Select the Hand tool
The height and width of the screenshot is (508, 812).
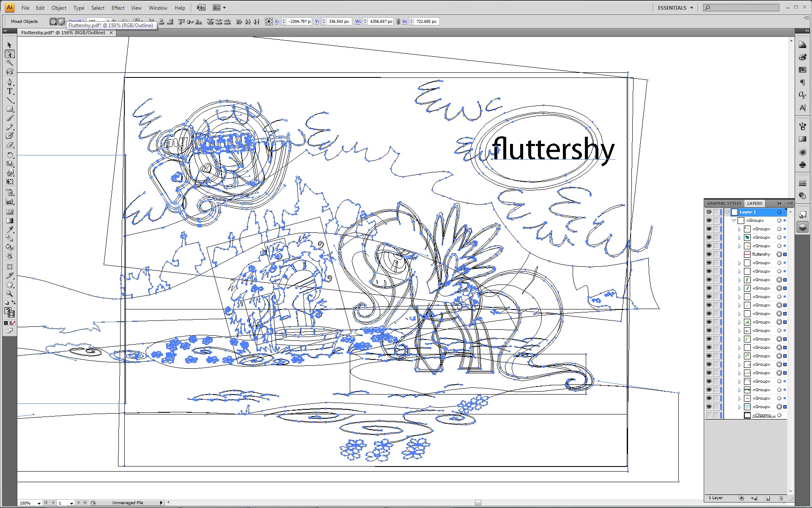point(10,284)
